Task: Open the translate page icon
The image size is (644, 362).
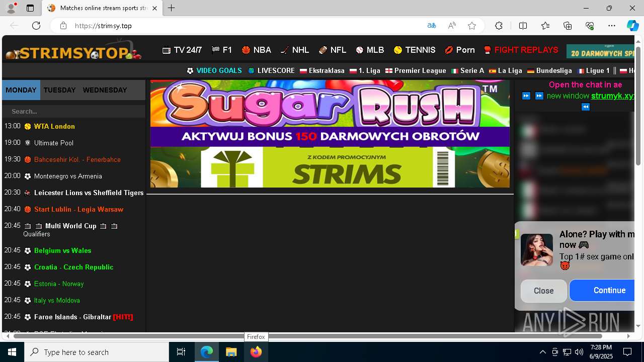Action: point(432,26)
